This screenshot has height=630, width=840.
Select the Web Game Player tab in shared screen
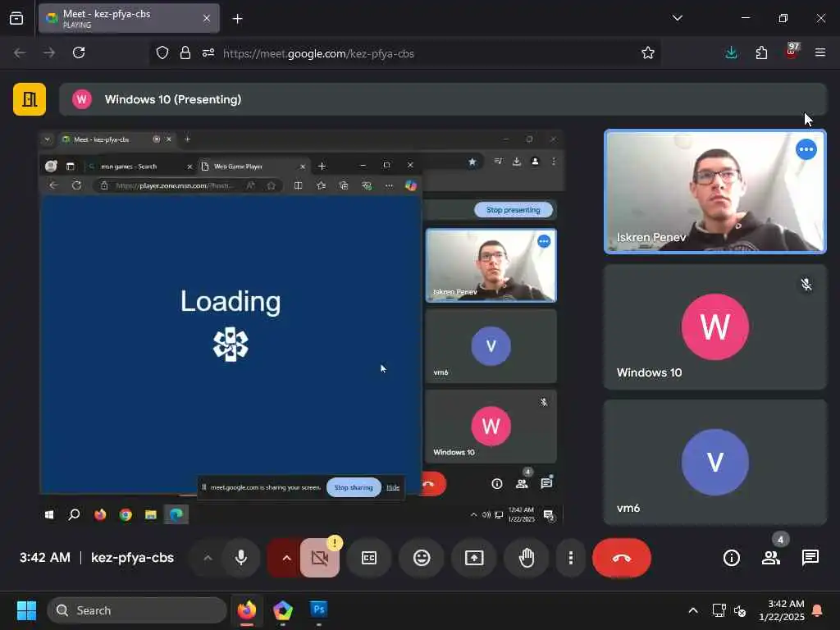click(253, 167)
